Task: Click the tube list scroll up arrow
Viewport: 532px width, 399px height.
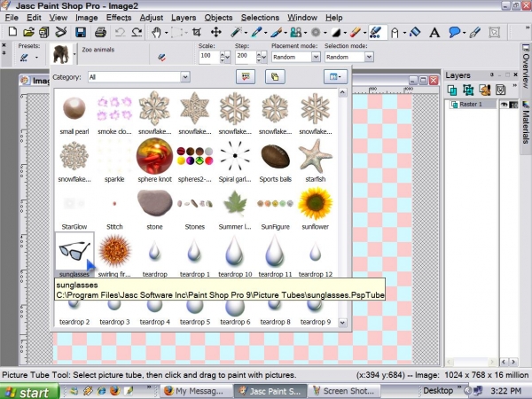Action: [342, 92]
